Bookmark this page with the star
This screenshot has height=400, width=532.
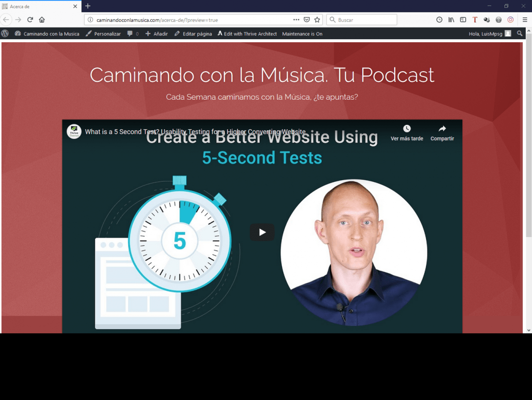[x=317, y=20]
